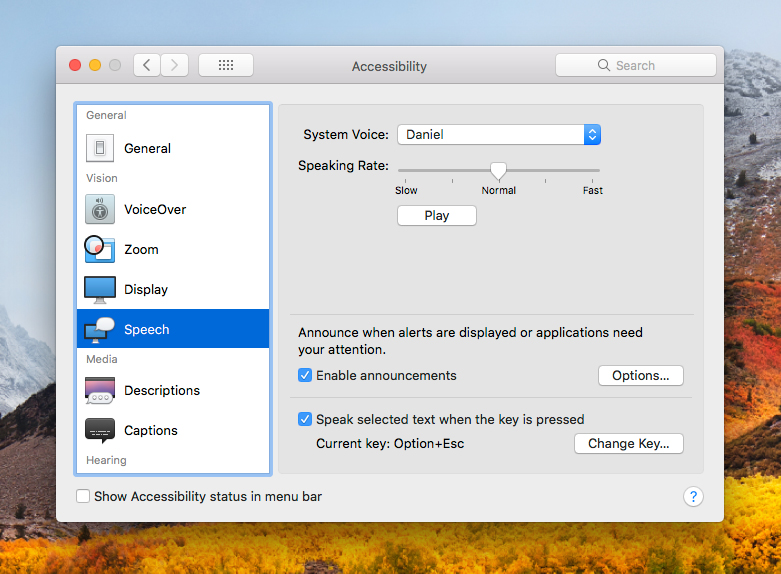781x574 pixels.
Task: Click the Speech bubble icon
Action: (x=100, y=329)
